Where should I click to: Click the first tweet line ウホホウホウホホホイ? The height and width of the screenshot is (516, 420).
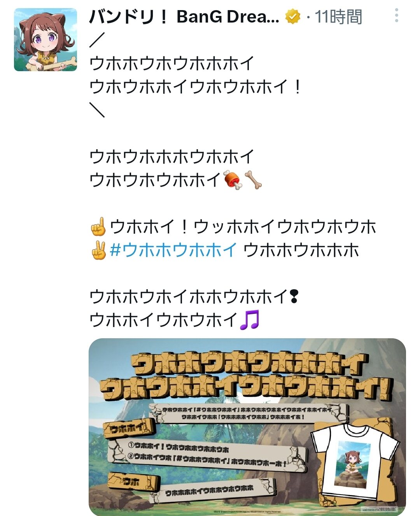click(171, 63)
